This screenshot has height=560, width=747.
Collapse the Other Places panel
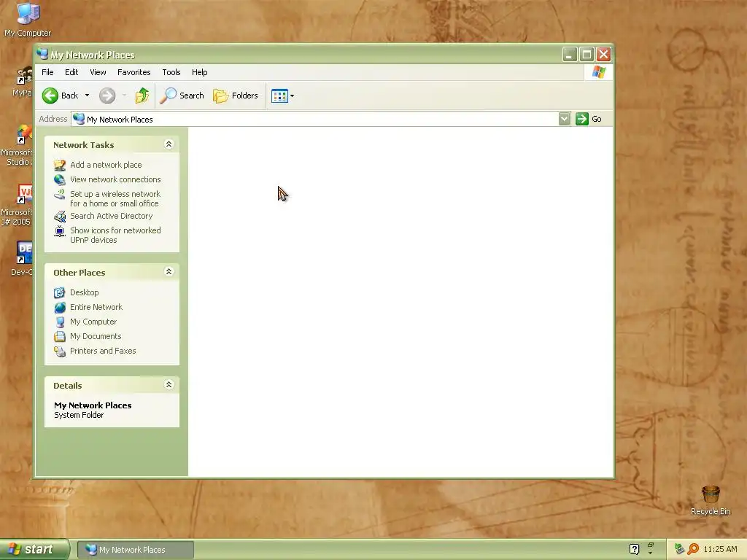click(x=169, y=272)
